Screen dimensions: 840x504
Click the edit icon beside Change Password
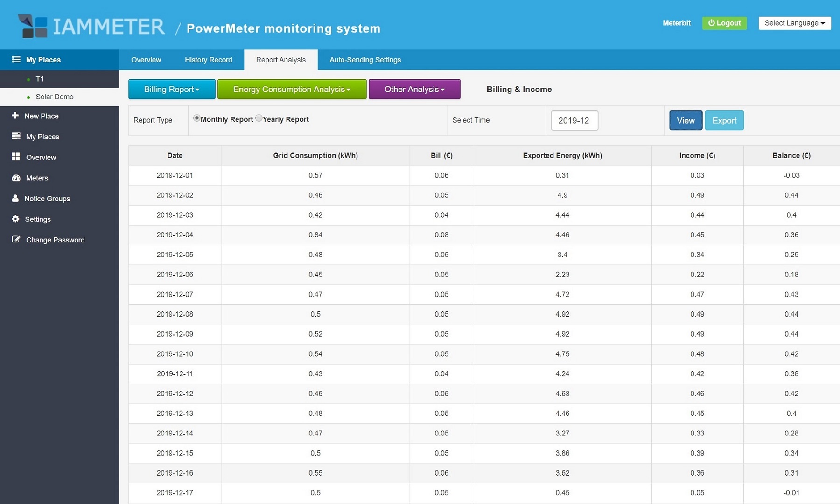(16, 240)
